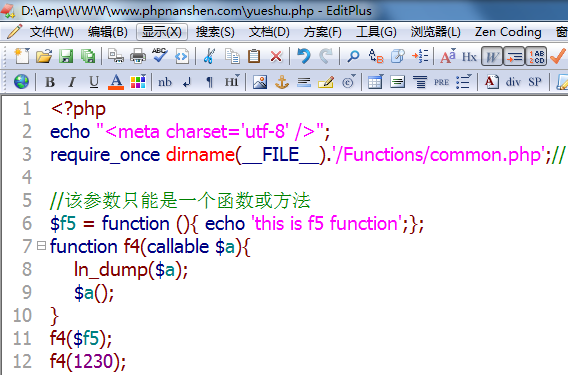568x375 pixels.
Task: Toggle the line number display button
Action: click(x=536, y=56)
